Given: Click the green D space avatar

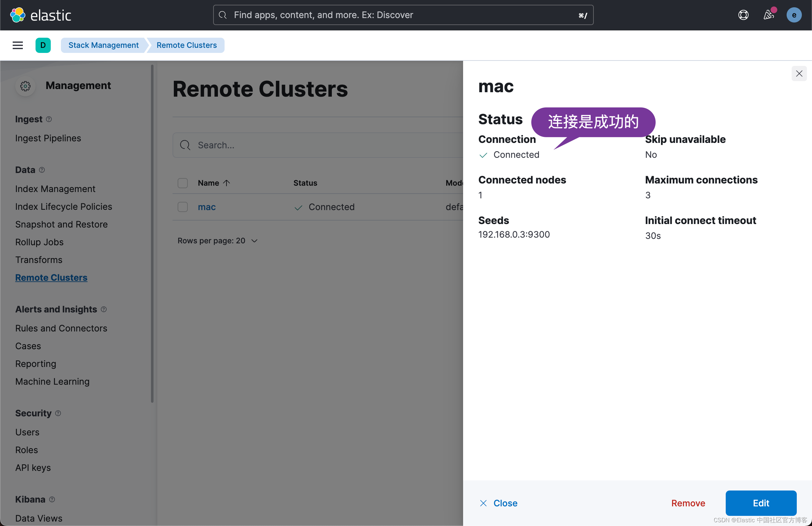Looking at the screenshot, I should pyautogui.click(x=43, y=45).
